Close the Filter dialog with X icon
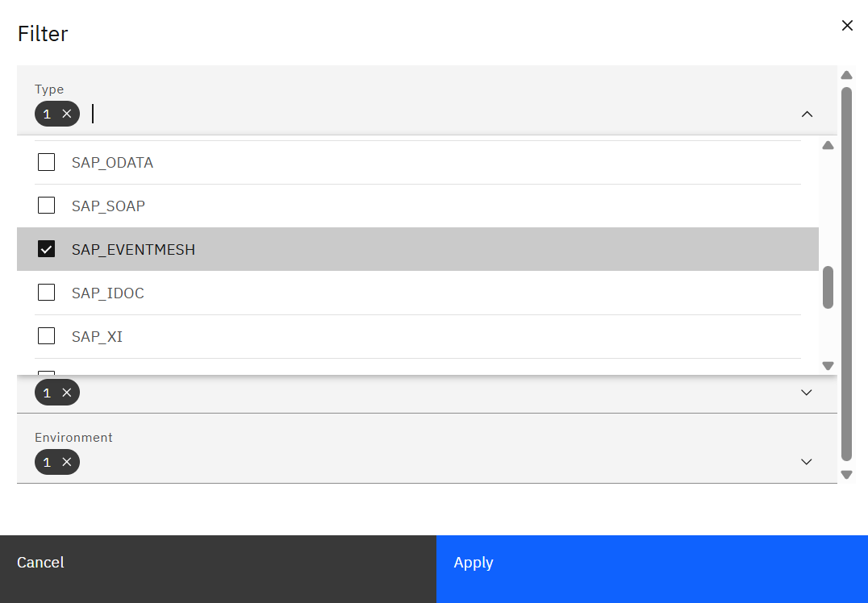The image size is (868, 603). pos(847,26)
